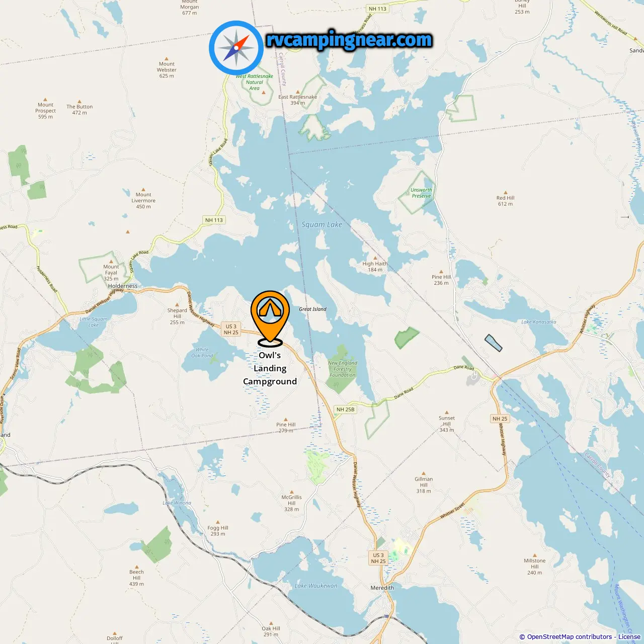Click the US 3 NH 25 shield near White Oak Pond
644x644 pixels.
(x=231, y=330)
